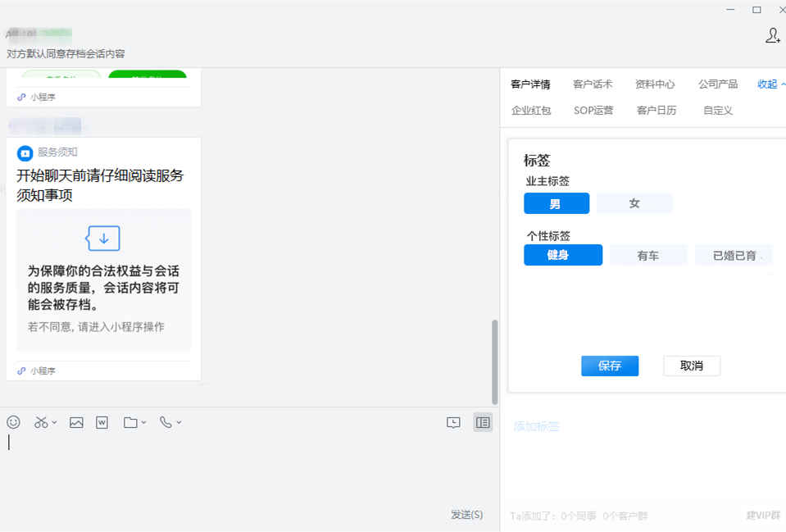
Task: Click the add member icon at top right
Action: click(772, 35)
